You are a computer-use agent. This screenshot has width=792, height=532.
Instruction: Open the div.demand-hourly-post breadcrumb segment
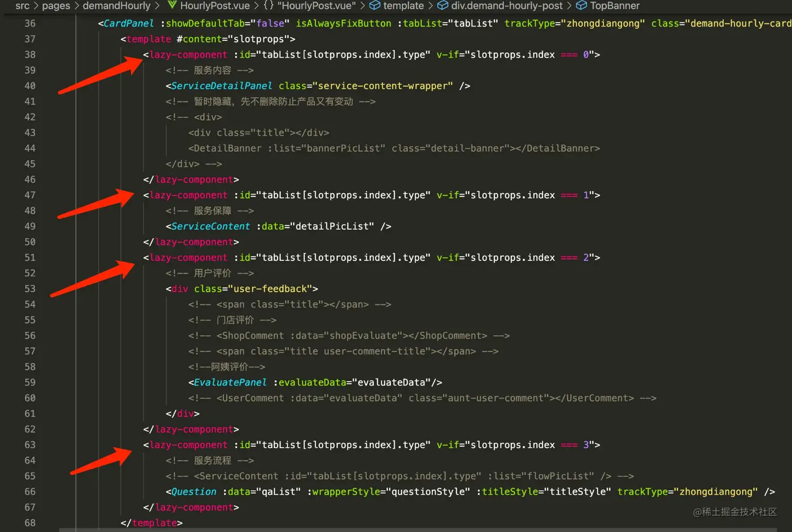(507, 6)
